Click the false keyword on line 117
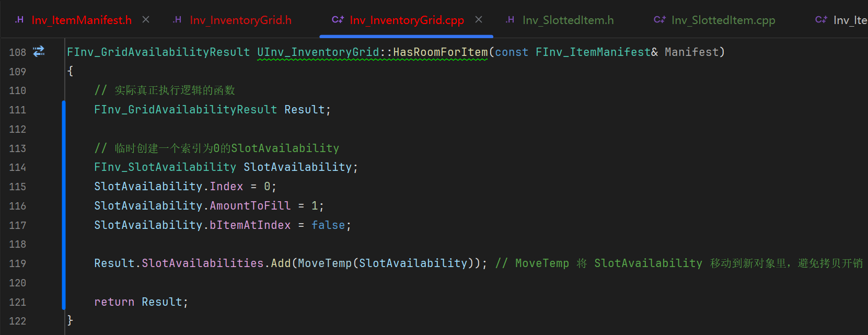868x335 pixels. 328,225
